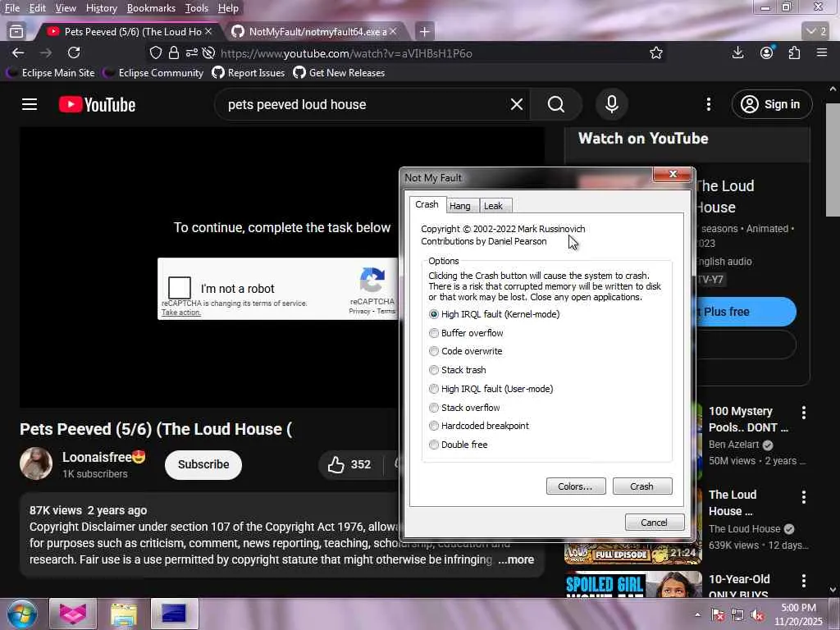840x630 pixels.
Task: Select High IRQL fault (User-mode) option
Action: pos(433,388)
